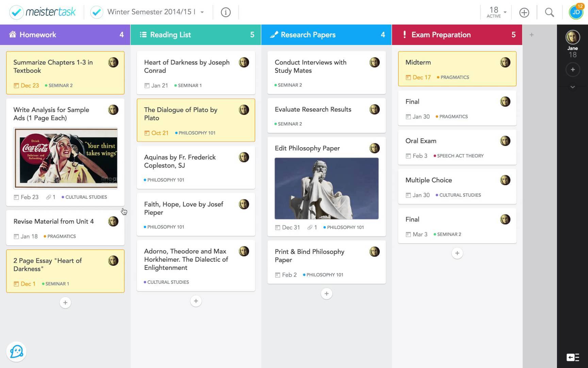Screen dimensions: 588x368
Task: Open the Winter Semester 2014/15 project dropdown
Action: click(x=156, y=12)
